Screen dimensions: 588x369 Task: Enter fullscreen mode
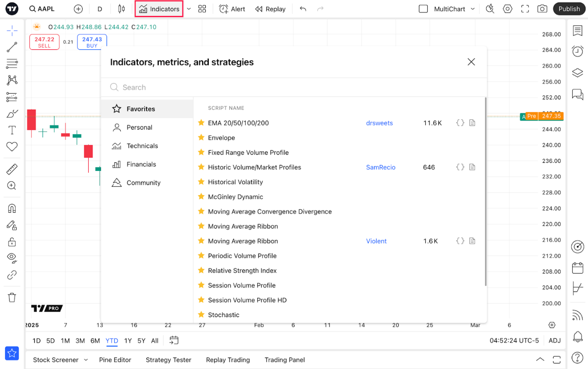[x=525, y=9]
